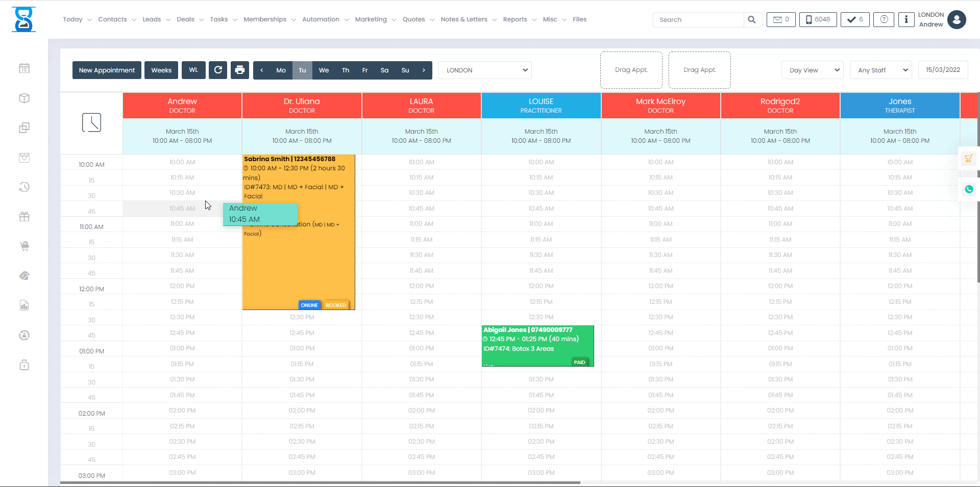Click the date field showing 15/03/2022
The height and width of the screenshot is (487, 980).
pyautogui.click(x=943, y=70)
